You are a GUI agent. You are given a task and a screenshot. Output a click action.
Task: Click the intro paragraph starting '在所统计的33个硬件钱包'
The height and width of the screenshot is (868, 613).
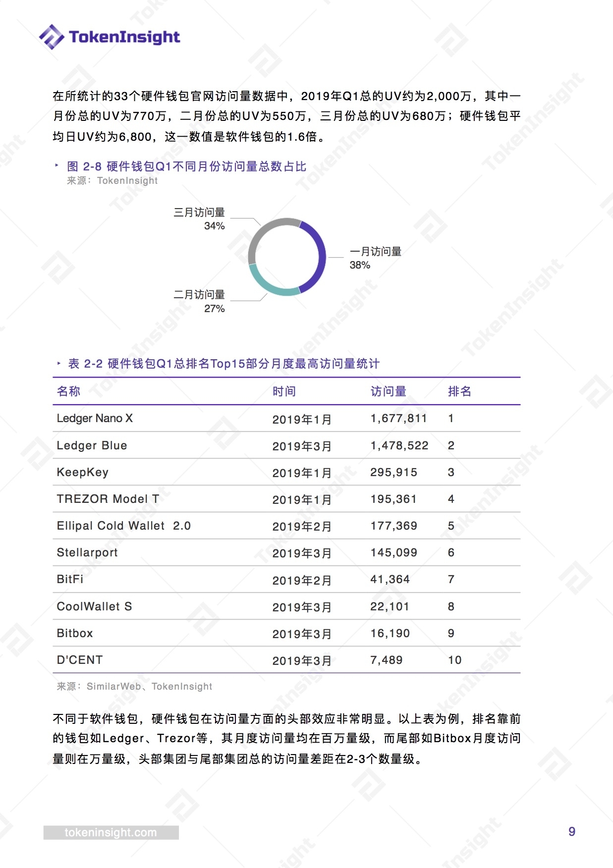[x=287, y=116]
